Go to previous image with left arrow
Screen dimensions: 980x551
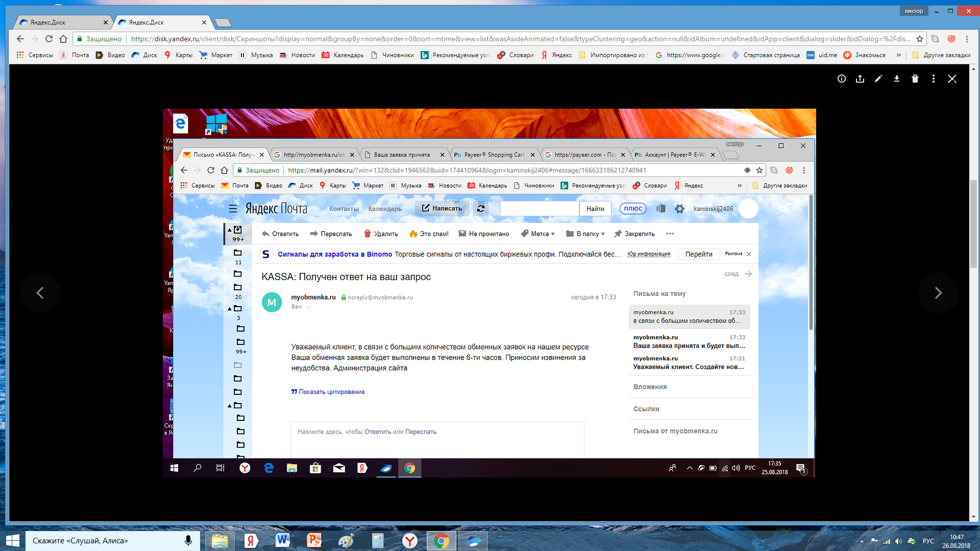(40, 293)
